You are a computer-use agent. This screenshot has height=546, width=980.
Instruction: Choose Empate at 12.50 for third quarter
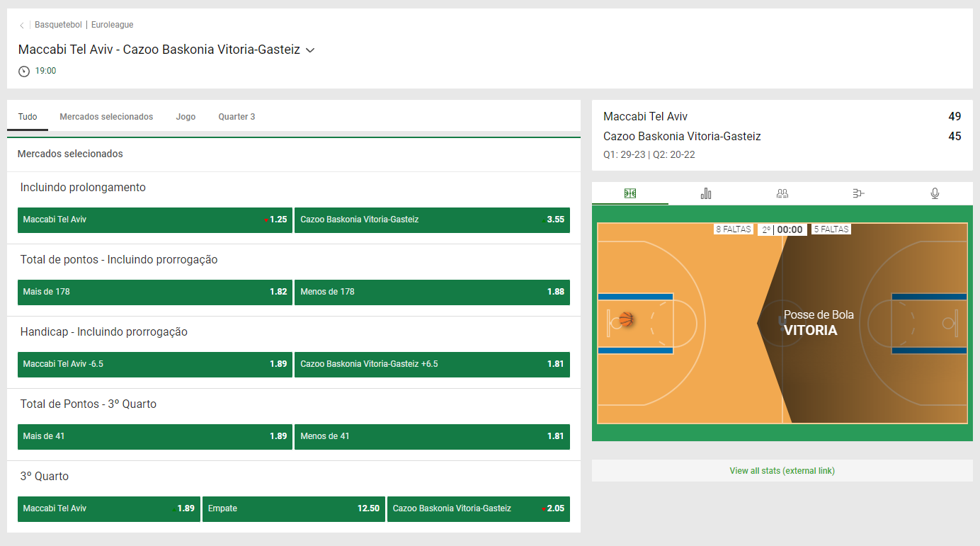(293, 508)
